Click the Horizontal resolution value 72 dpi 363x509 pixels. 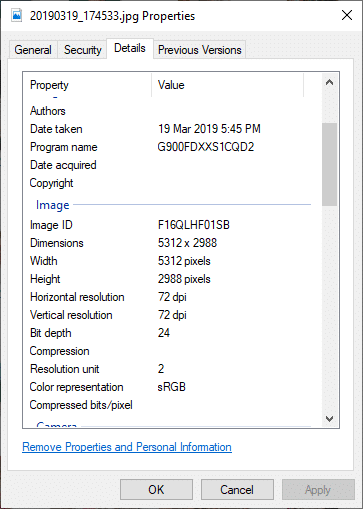tap(172, 297)
